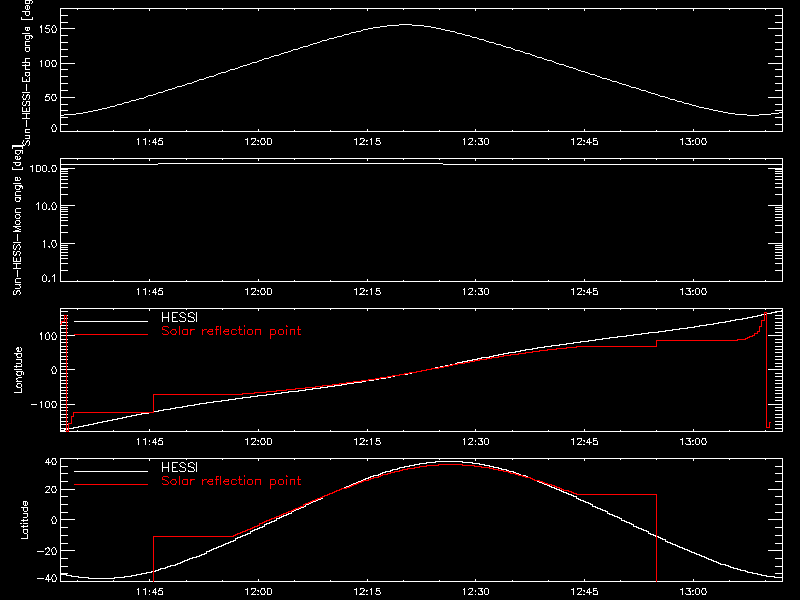
Task: Click the 10.0 tick on Moon angle axis
Action: tap(46, 206)
